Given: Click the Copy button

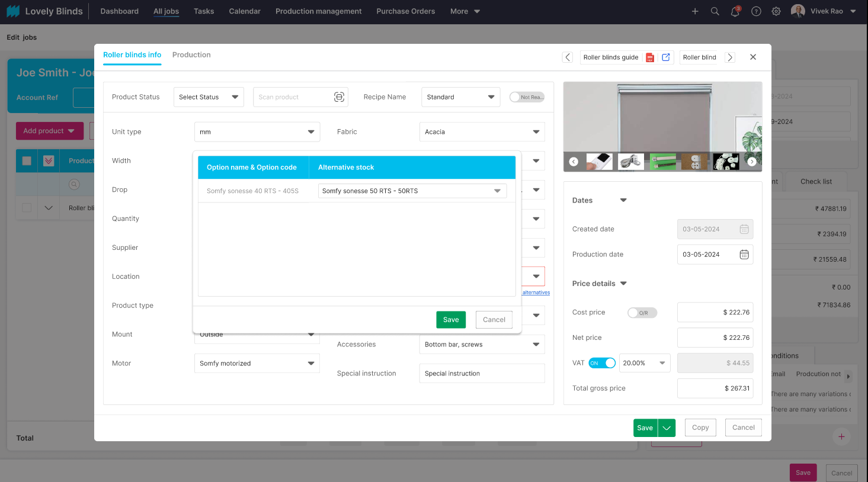Looking at the screenshot, I should 700,428.
